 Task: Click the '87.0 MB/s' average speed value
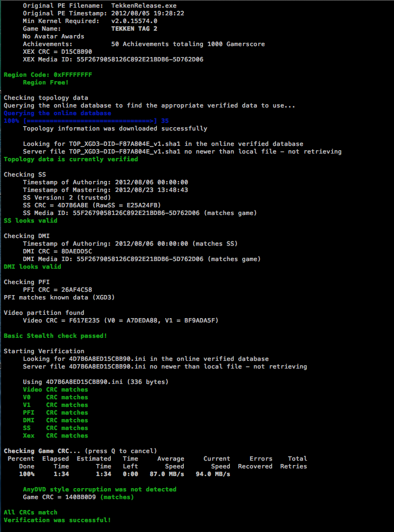[x=167, y=474]
